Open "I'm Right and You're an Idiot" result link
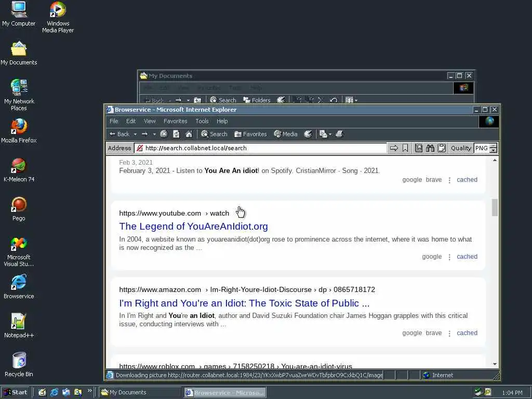Screen dimensions: 532x399 (x=244, y=303)
